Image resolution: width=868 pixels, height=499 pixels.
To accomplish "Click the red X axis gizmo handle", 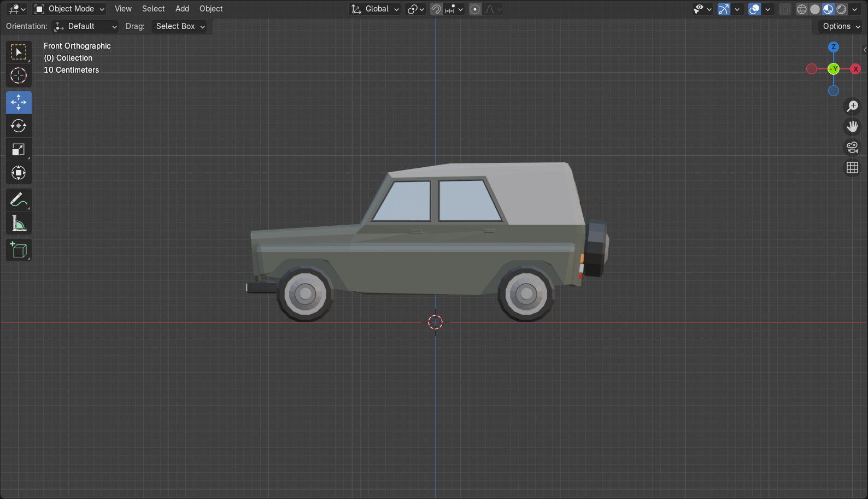I will (855, 69).
